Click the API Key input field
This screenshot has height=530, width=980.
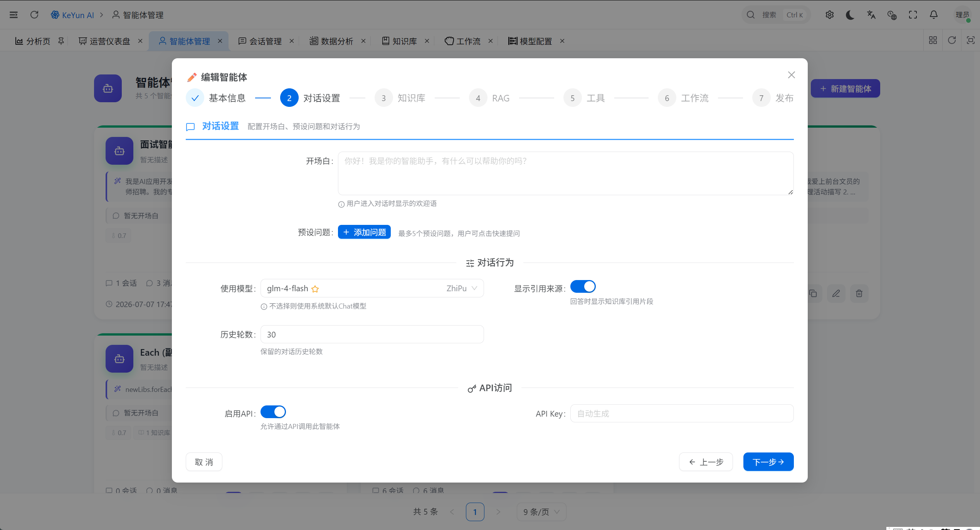(x=682, y=414)
